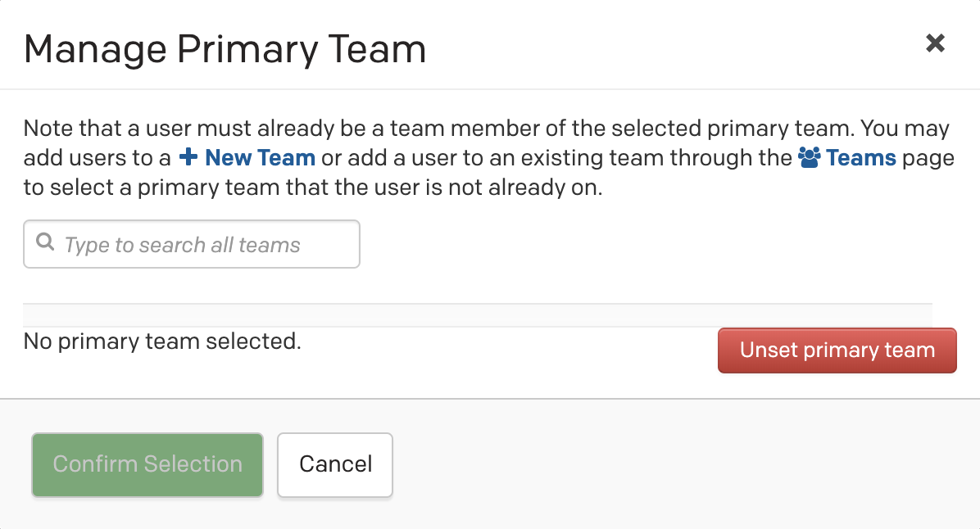Click the words 'add users to a' in note
Image resolution: width=980 pixels, height=529 pixels.
[97, 157]
